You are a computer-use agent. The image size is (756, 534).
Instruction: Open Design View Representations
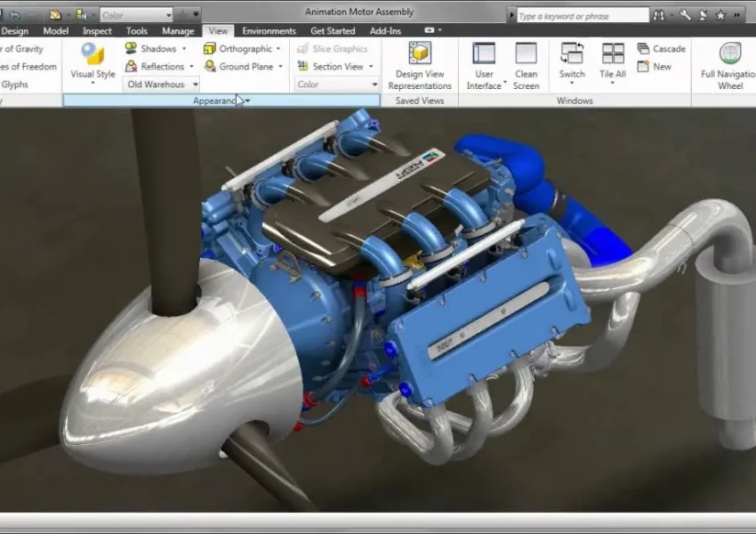420,66
